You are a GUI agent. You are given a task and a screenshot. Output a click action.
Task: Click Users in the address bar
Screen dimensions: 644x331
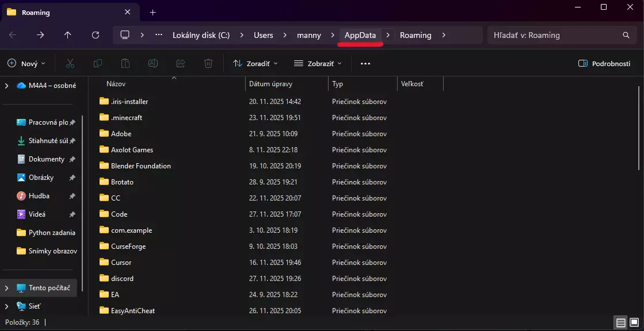point(263,35)
